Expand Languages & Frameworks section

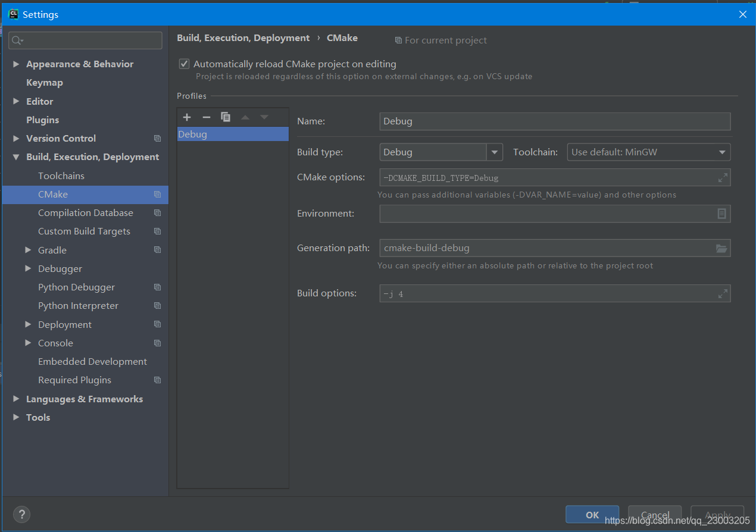(x=16, y=399)
